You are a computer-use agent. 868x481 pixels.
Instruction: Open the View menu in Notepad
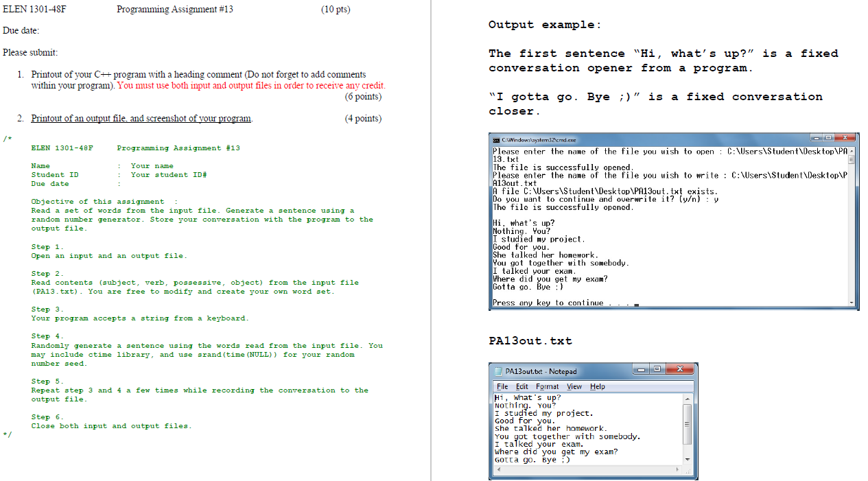574,386
